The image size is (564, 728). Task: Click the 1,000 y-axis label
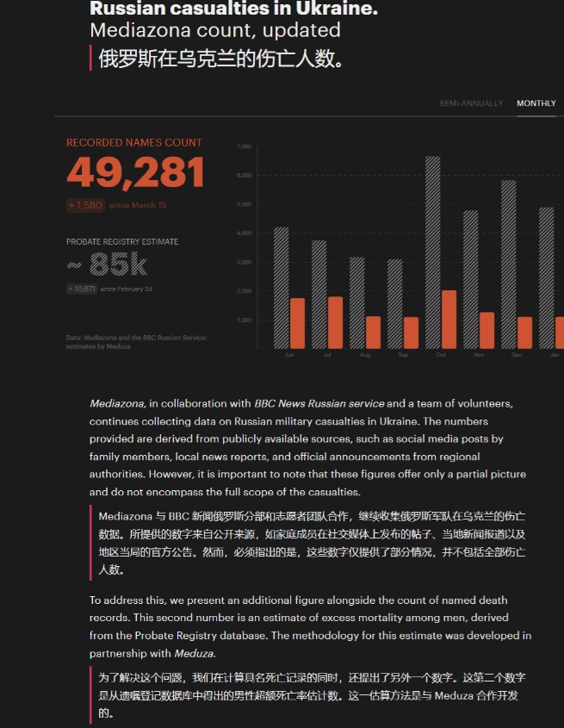245,320
